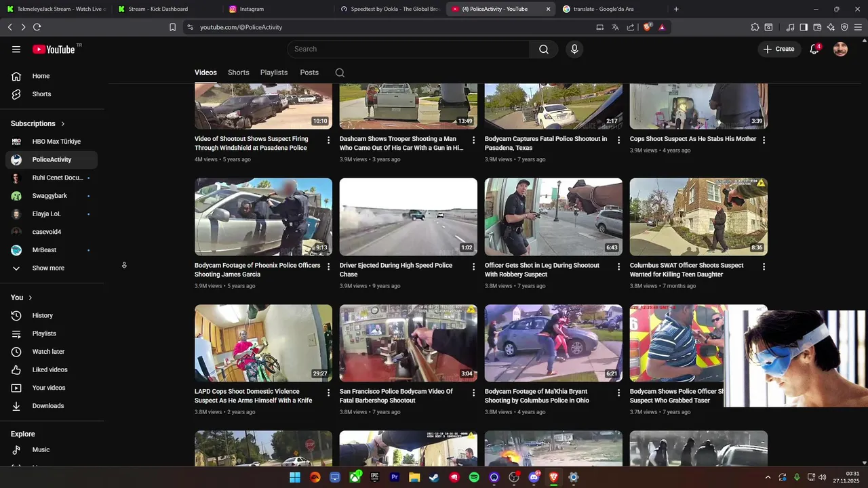868x488 pixels.
Task: Open the notifications bell
Action: point(814,49)
